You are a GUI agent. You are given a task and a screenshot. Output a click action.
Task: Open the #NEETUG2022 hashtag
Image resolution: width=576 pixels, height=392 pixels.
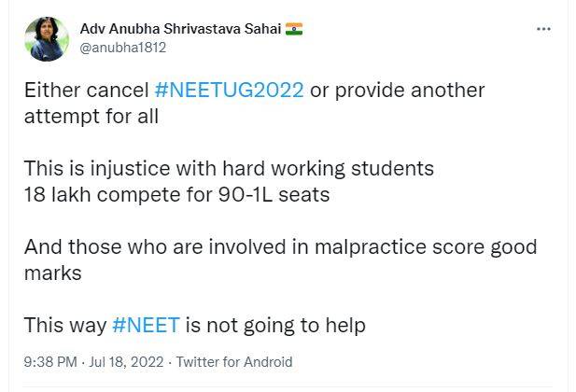click(x=229, y=91)
